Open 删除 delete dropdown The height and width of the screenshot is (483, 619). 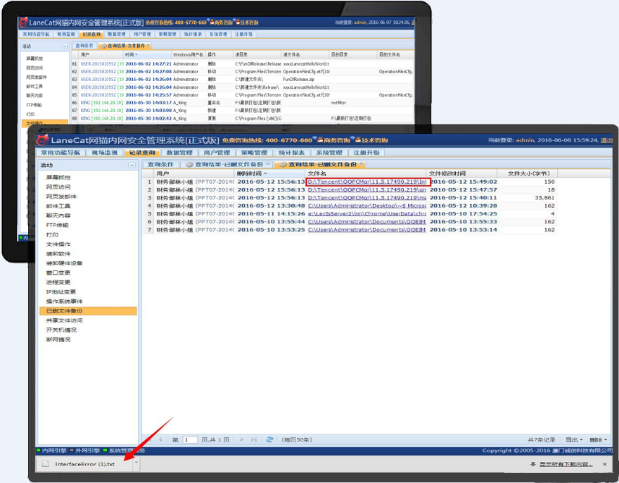tap(598, 440)
